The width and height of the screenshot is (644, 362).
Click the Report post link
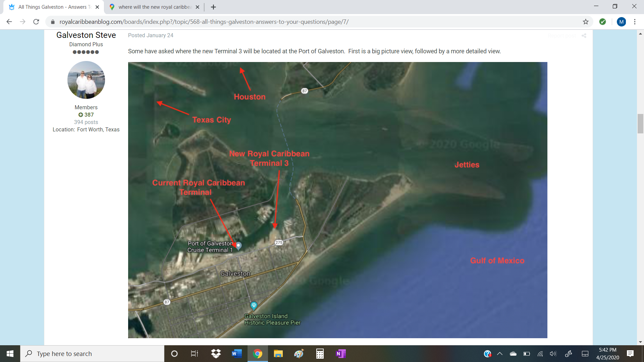562,36
